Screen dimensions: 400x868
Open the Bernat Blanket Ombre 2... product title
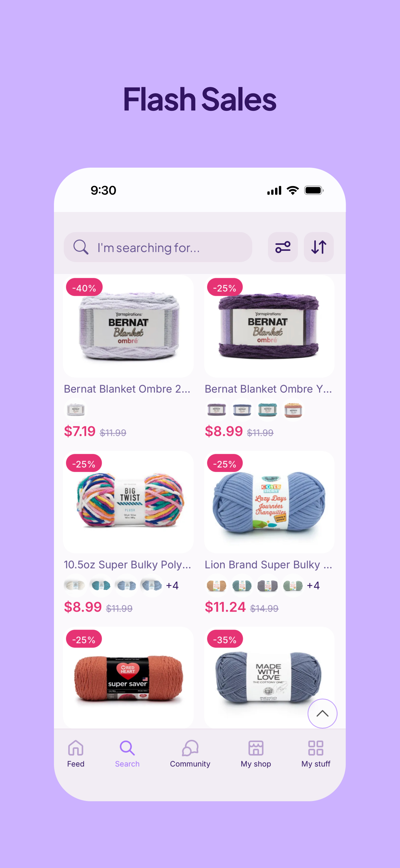tap(127, 389)
